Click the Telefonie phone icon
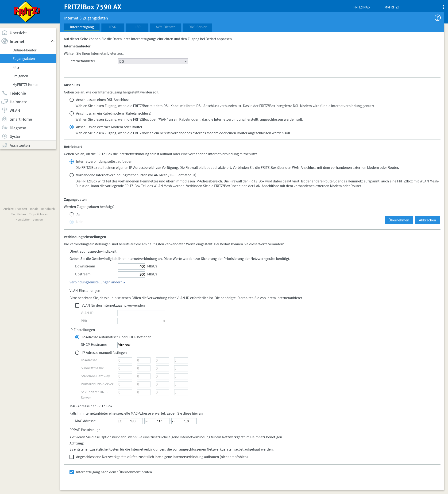Image resolution: width=448 pixels, height=494 pixels. [5, 93]
